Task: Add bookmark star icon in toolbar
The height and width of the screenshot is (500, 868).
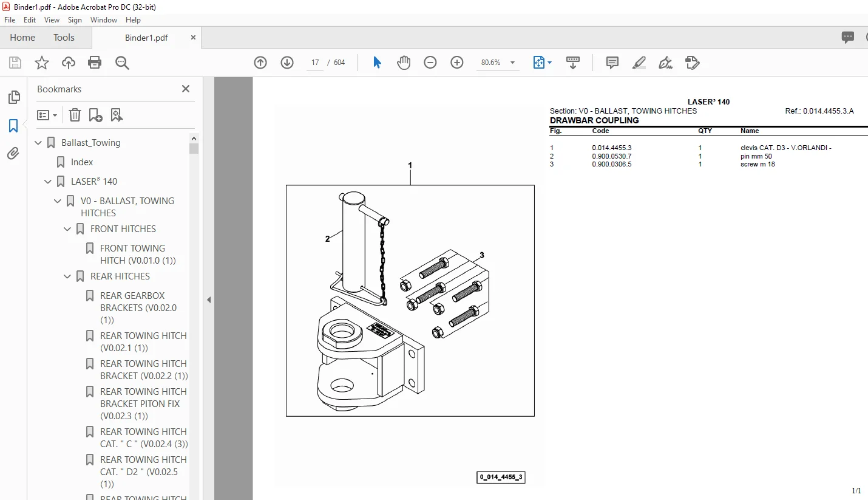Action: pos(42,63)
